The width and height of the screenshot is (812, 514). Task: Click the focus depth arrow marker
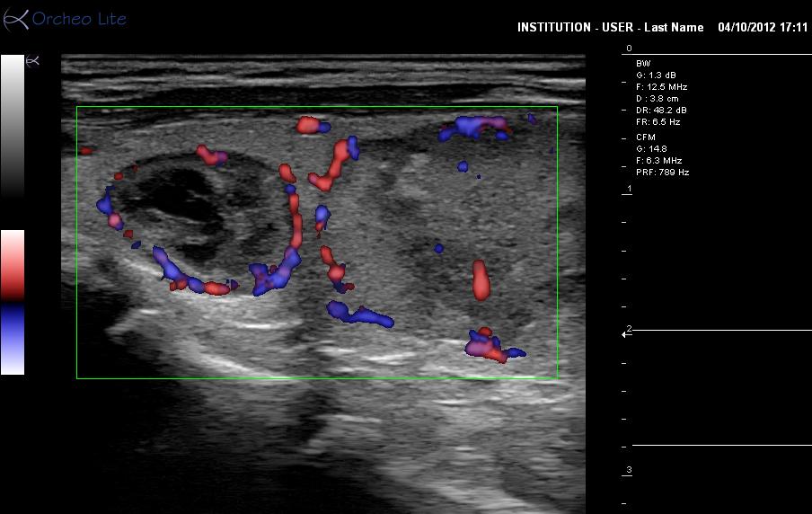[625, 334]
